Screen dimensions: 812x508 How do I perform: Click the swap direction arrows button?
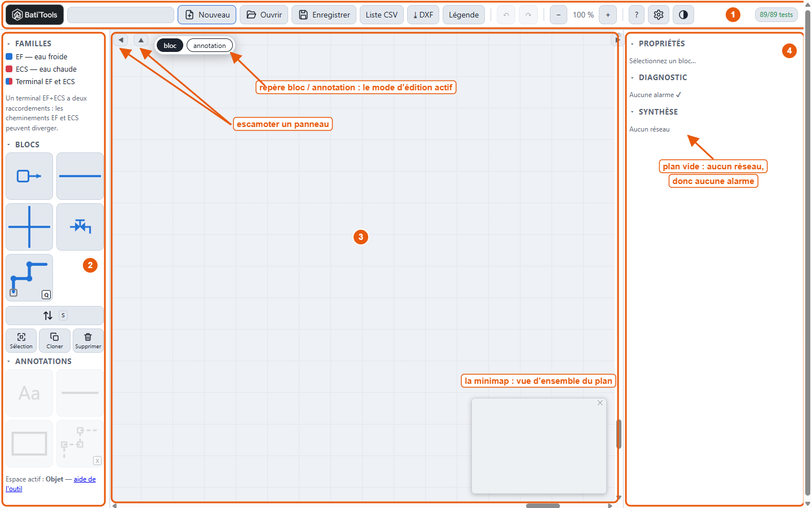click(55, 316)
